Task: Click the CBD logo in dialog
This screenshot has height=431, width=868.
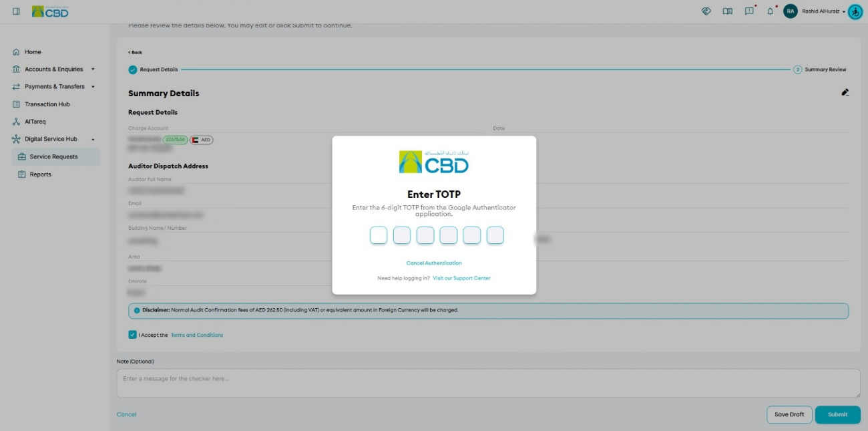Action: coord(434,162)
